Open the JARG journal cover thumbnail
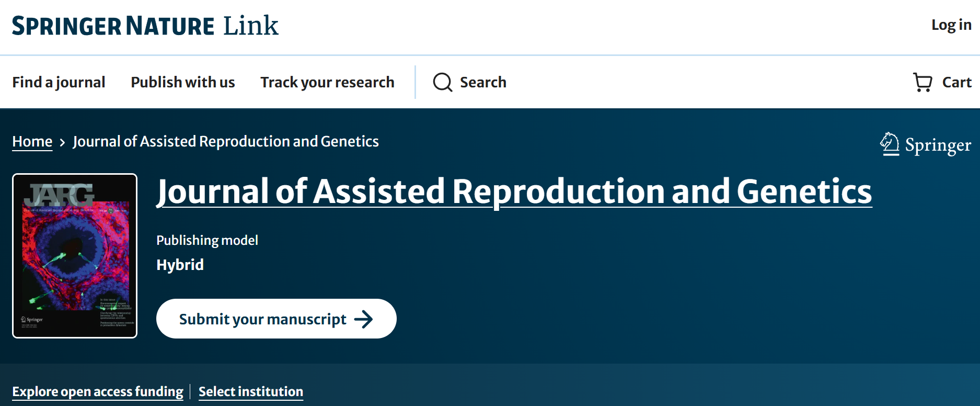 click(75, 256)
